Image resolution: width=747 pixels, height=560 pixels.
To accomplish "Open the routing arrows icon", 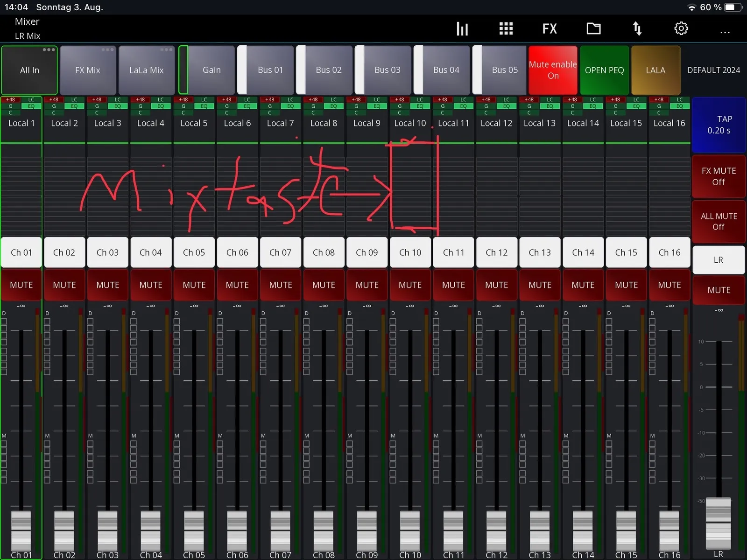I will coord(637,29).
